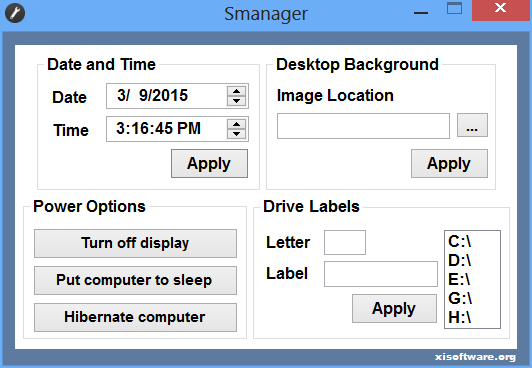This screenshot has height=368, width=532.
Task: Click the Time field showing 3:16:45 PM
Action: pyautogui.click(x=177, y=129)
